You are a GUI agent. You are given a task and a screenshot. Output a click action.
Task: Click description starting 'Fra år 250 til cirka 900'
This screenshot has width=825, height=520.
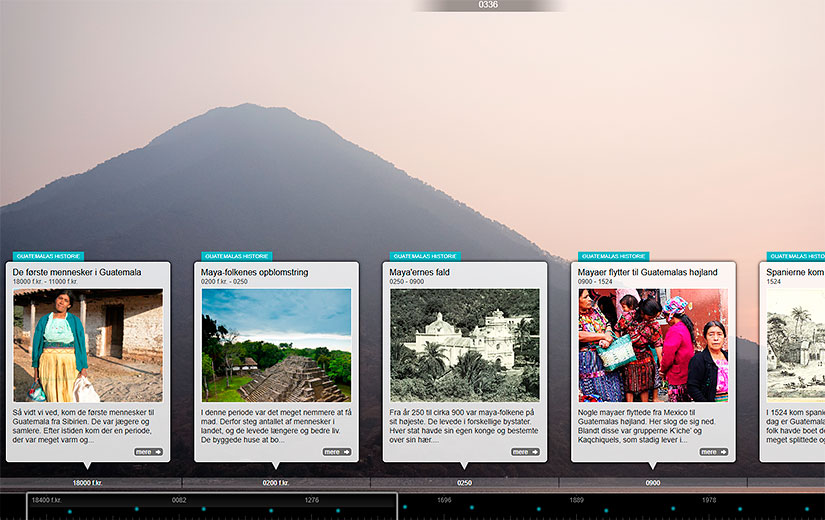464,426
